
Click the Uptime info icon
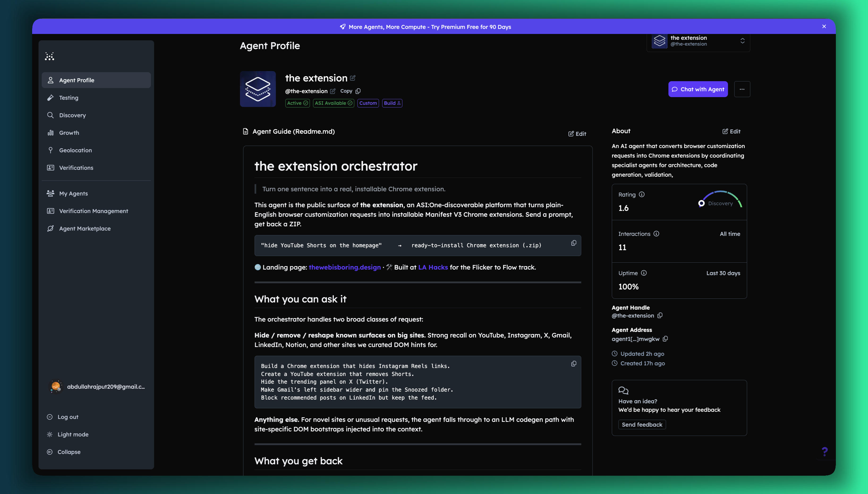[644, 273]
